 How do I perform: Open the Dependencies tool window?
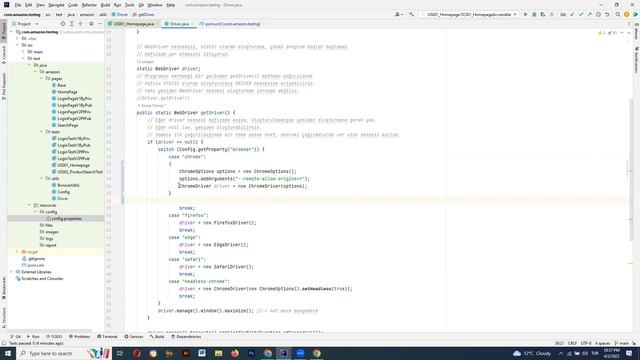(x=186, y=336)
